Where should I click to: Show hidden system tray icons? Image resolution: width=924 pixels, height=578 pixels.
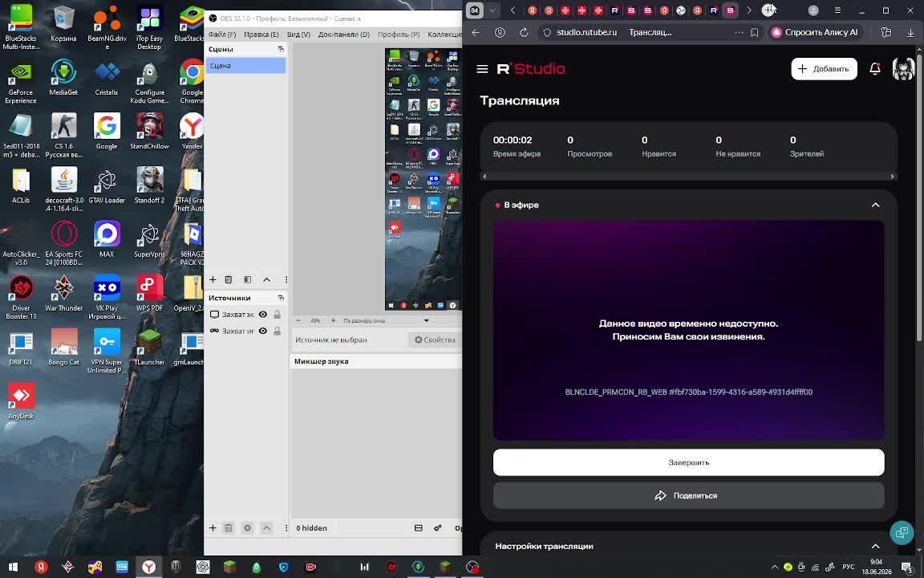click(x=774, y=567)
